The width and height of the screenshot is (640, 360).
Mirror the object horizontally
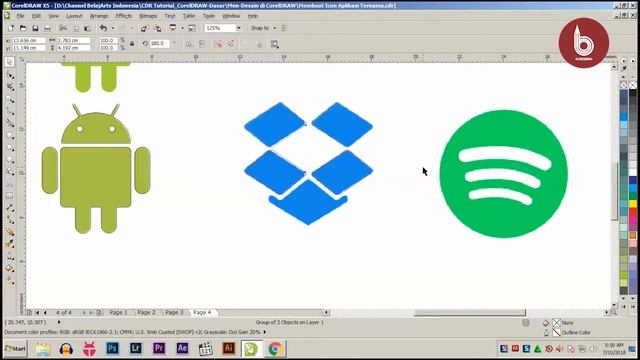[x=189, y=44]
